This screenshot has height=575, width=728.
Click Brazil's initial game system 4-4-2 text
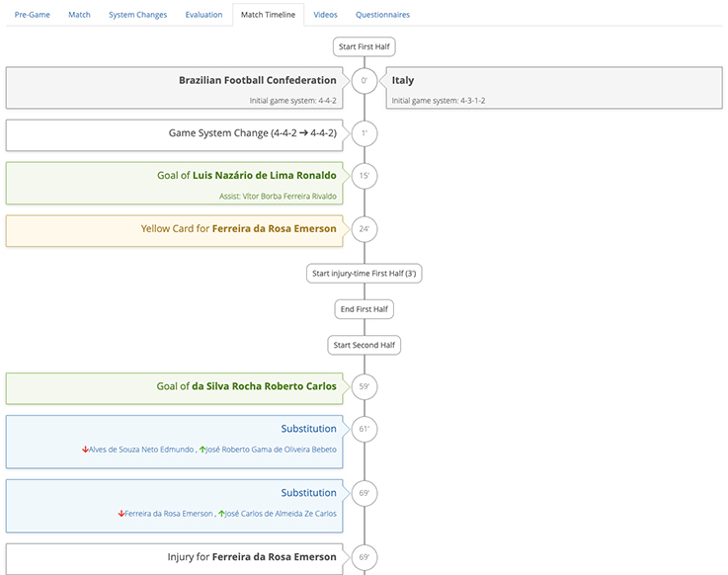pyautogui.click(x=292, y=101)
